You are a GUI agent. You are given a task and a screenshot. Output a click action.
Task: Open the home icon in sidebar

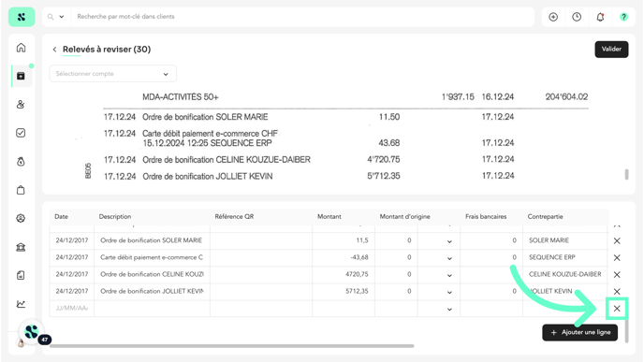21,48
